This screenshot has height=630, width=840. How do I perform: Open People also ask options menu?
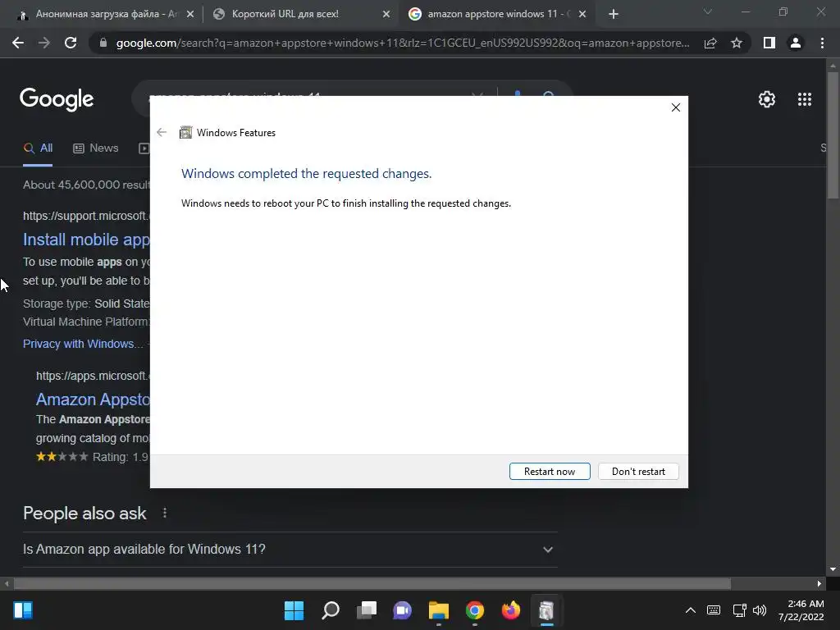point(164,514)
